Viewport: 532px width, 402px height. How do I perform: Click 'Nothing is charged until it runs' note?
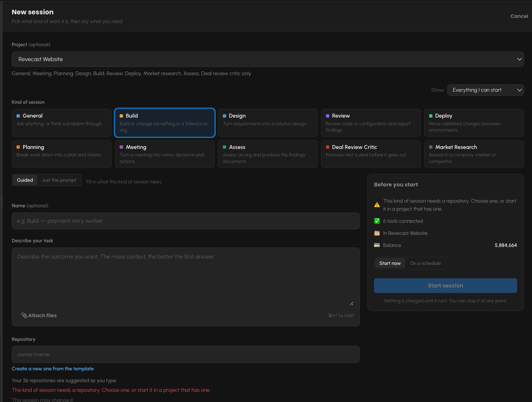click(x=445, y=301)
